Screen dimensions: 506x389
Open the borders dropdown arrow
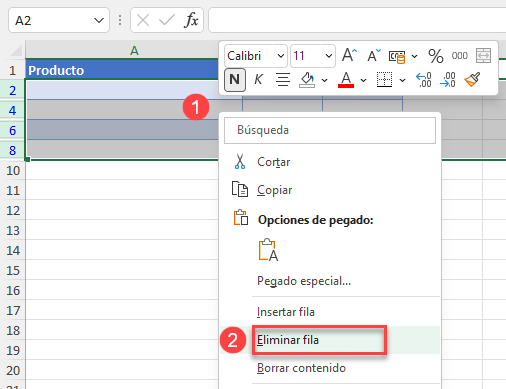[402, 80]
